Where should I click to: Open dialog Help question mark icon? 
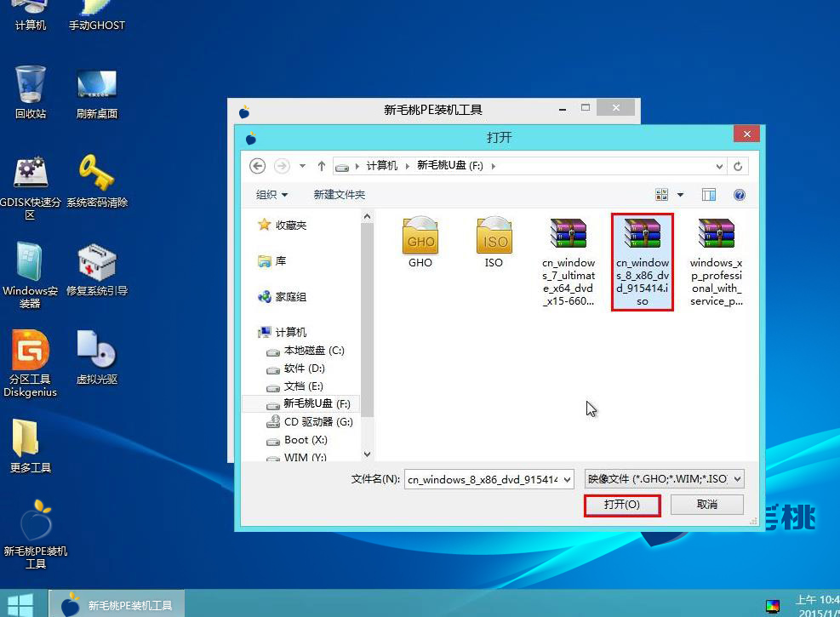740,195
